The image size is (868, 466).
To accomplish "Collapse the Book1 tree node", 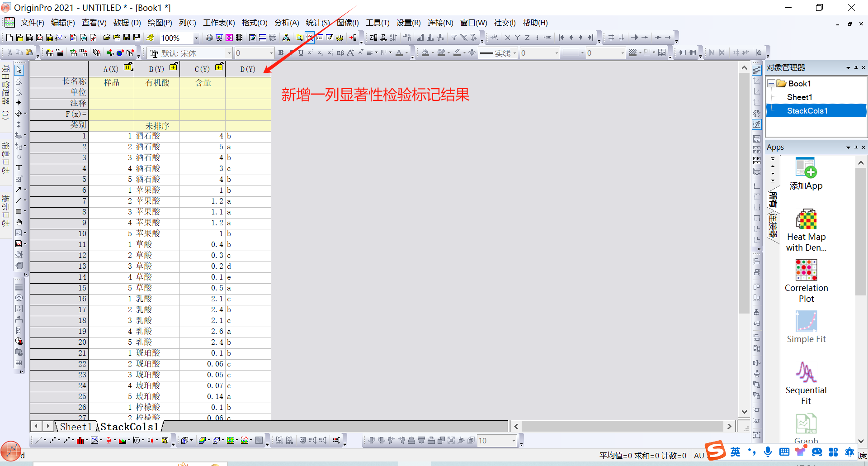I will point(771,84).
